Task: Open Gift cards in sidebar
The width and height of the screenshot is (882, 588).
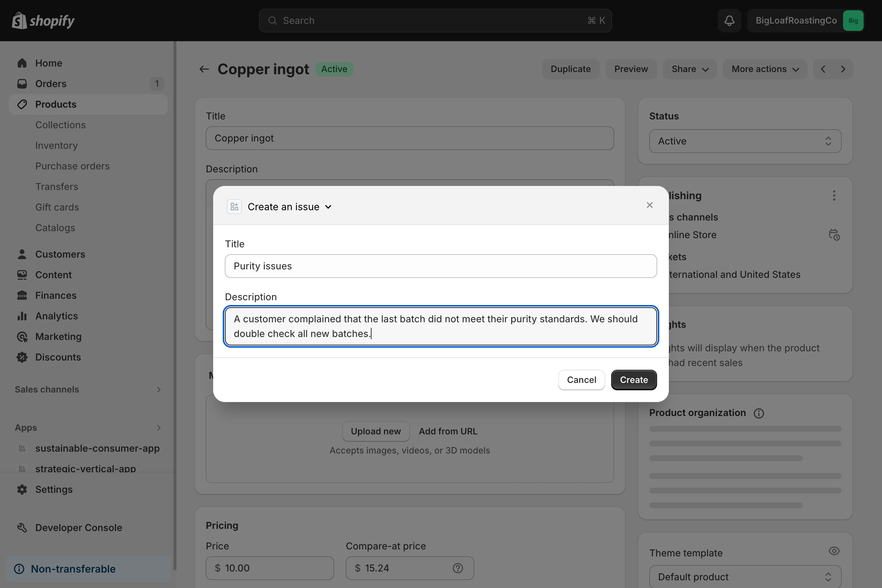Action: pos(57,207)
